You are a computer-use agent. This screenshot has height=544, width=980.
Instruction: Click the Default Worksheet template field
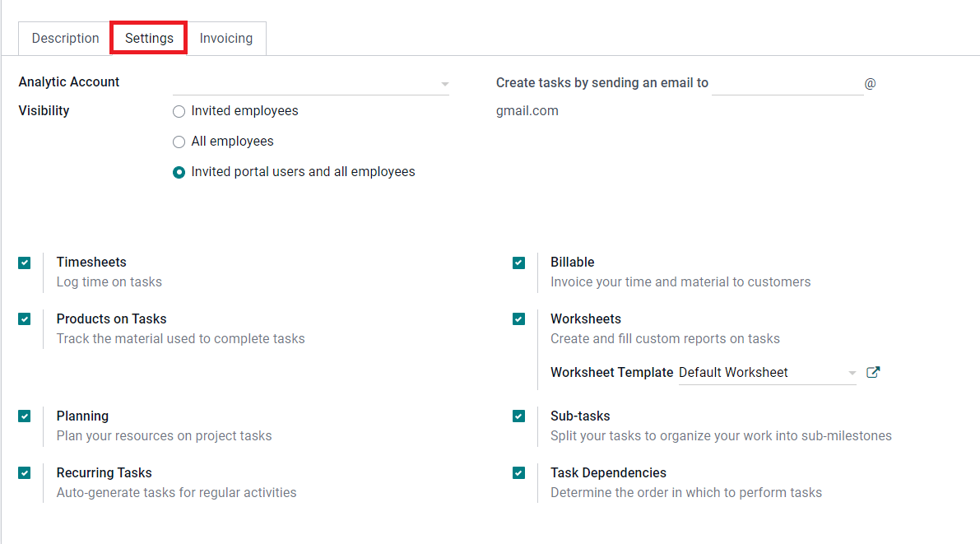tap(768, 373)
